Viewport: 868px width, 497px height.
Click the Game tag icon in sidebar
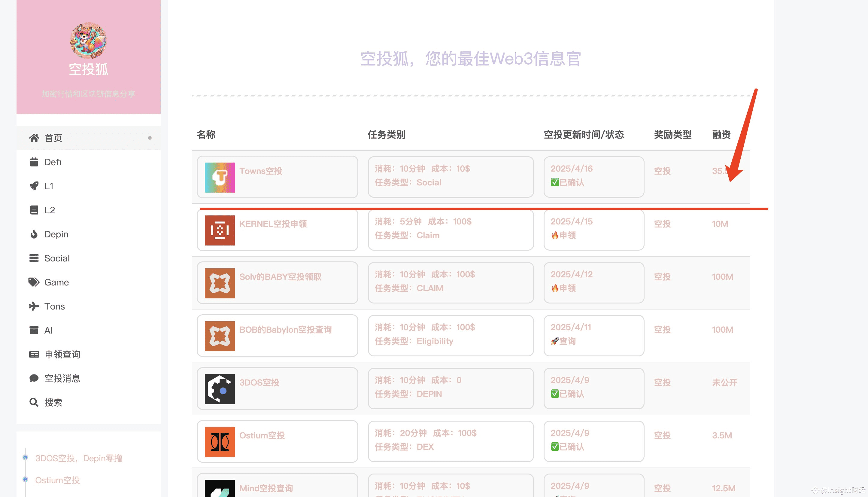coord(34,282)
